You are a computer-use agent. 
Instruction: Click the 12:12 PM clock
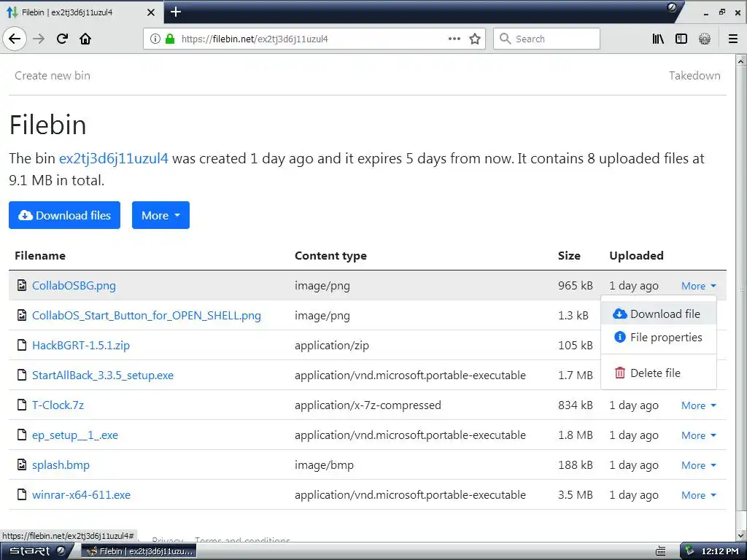pos(719,551)
